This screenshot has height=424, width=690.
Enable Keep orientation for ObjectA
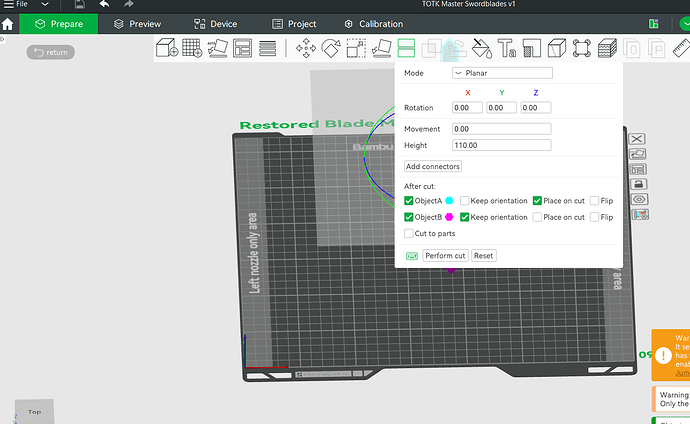pyautogui.click(x=464, y=201)
